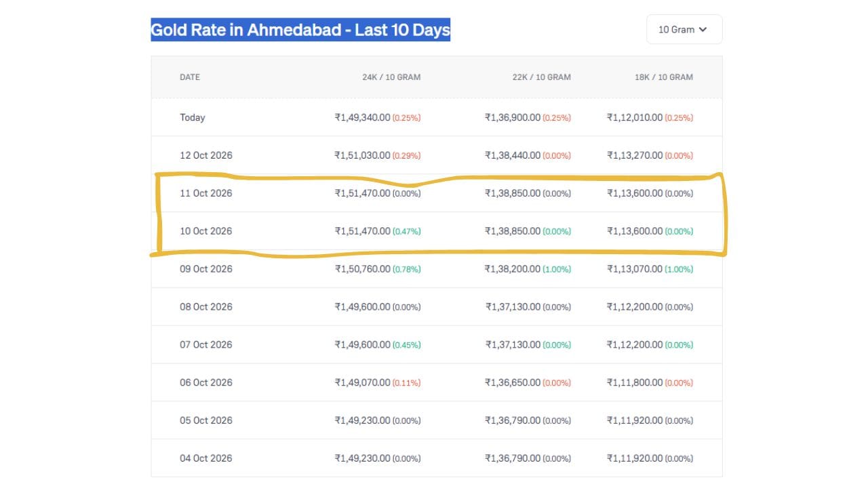Screen dimensions: 868x488
Task: Select the 22K / 10 GRAM column header
Action: (x=542, y=77)
